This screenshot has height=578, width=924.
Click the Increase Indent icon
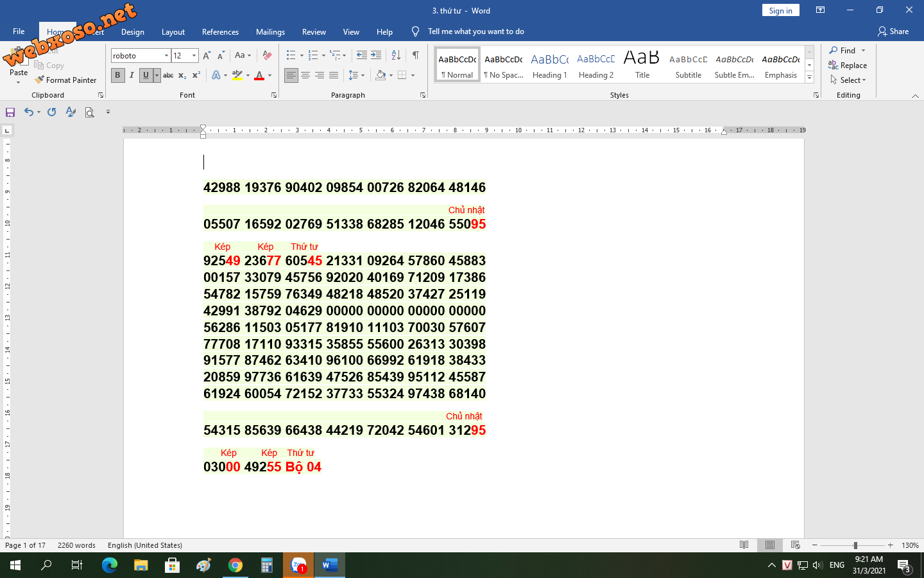(x=376, y=56)
